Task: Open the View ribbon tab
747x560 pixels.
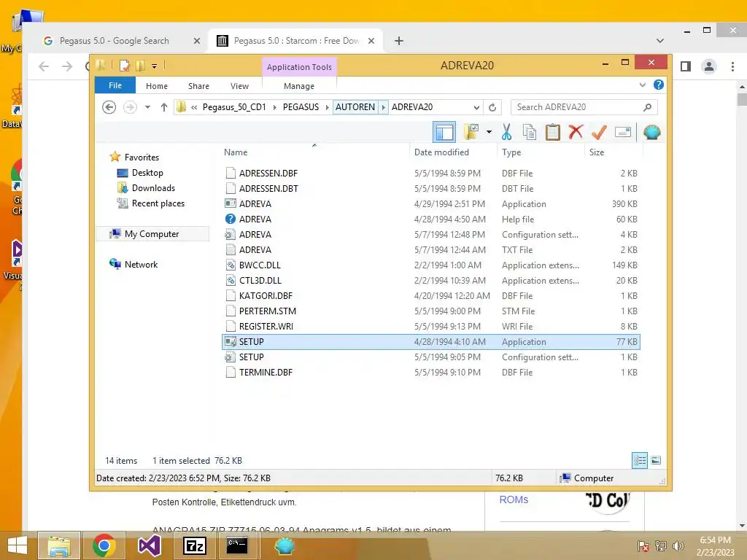Action: pos(239,86)
